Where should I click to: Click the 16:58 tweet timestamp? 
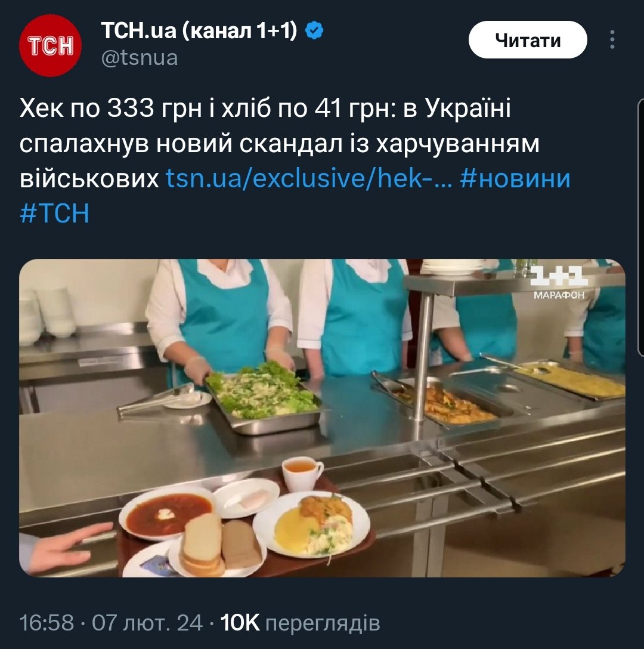point(47,623)
